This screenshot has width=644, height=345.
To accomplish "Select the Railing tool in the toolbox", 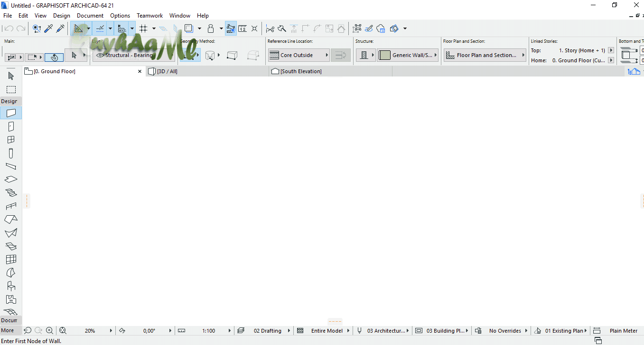I will pos(11,206).
